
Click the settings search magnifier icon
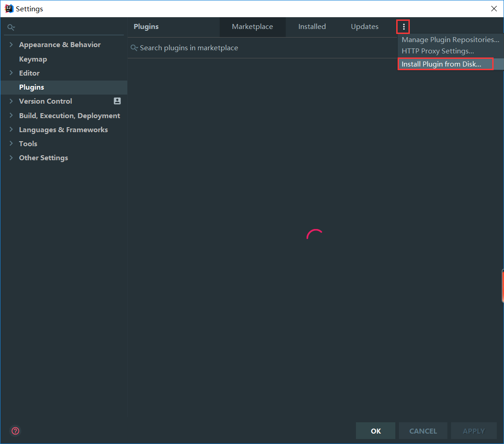tap(11, 28)
